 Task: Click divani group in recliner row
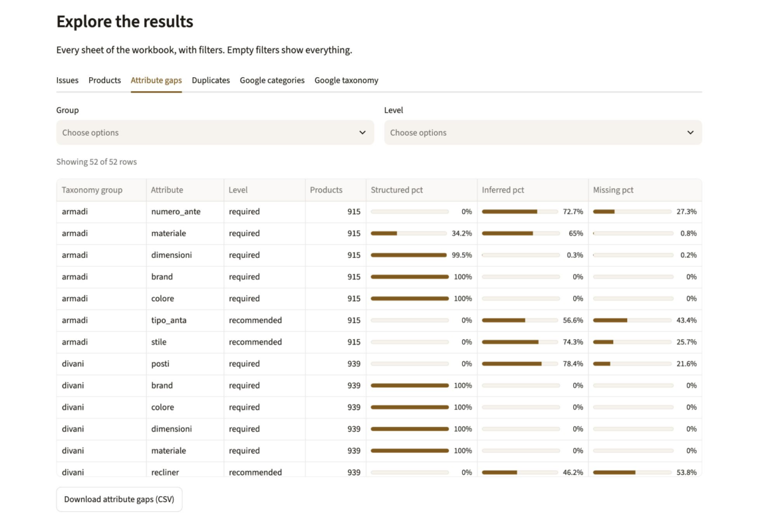[x=72, y=472]
